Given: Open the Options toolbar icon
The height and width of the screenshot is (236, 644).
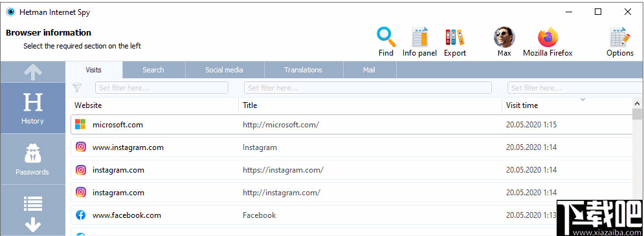Looking at the screenshot, I should coord(620,38).
